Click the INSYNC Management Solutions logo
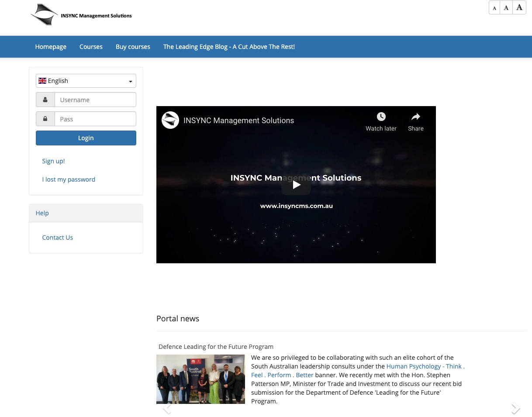 [81, 15]
